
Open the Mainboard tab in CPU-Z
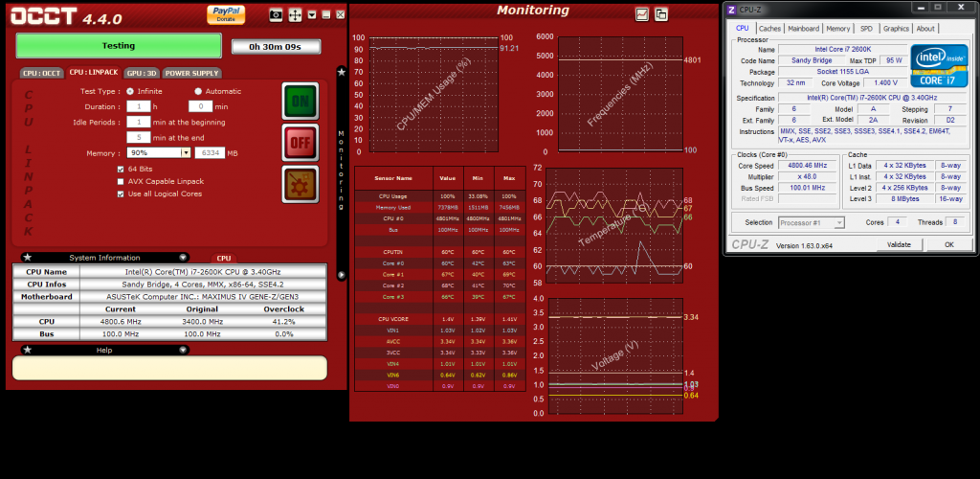coord(804,29)
